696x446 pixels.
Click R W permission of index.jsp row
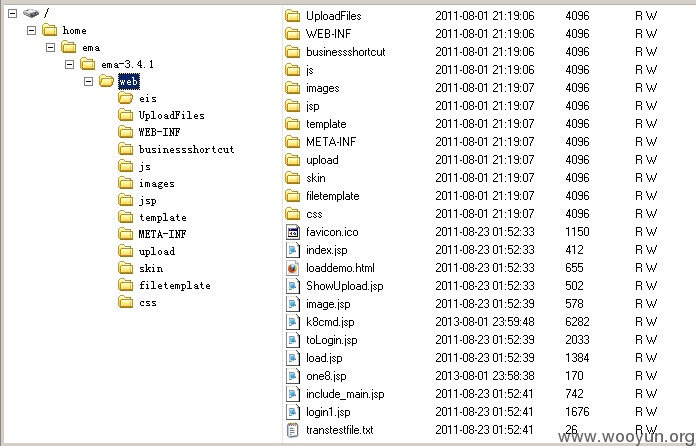coord(646,250)
